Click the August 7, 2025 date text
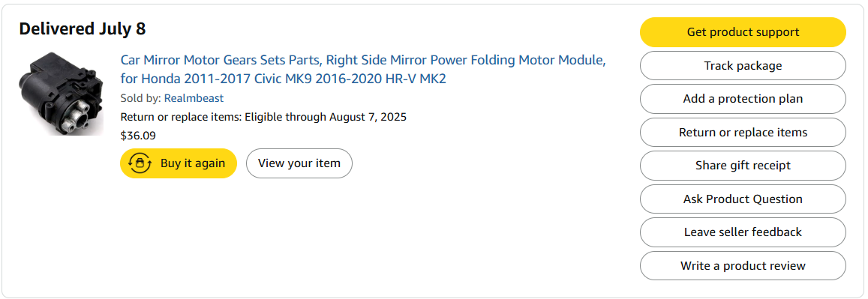868x299 pixels. point(368,117)
